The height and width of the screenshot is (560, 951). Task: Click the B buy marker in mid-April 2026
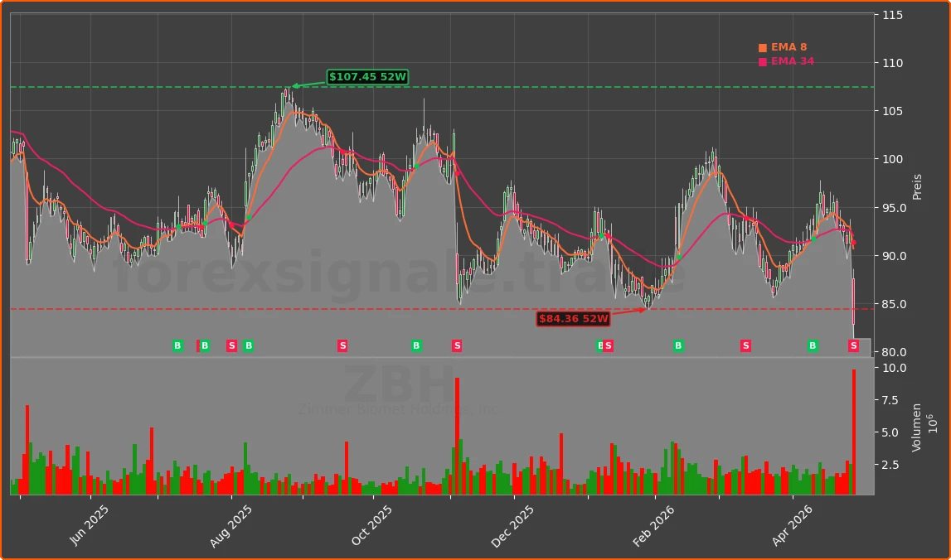(x=812, y=345)
